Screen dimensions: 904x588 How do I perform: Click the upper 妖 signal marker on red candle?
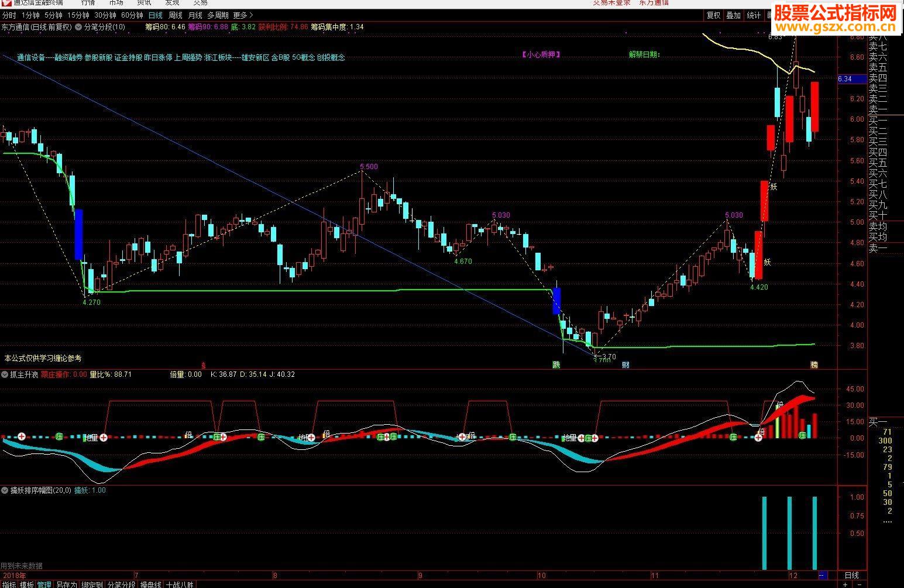point(773,187)
